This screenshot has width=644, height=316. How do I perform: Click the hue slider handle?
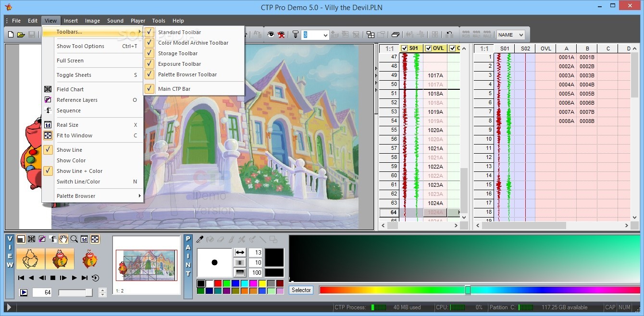pyautogui.click(x=468, y=290)
